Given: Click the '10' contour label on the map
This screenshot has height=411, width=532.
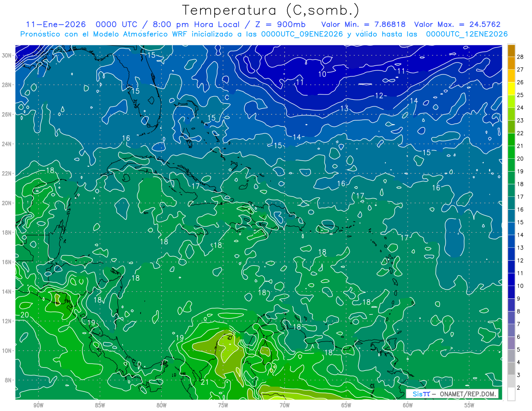Looking at the screenshot, I should (322, 74).
